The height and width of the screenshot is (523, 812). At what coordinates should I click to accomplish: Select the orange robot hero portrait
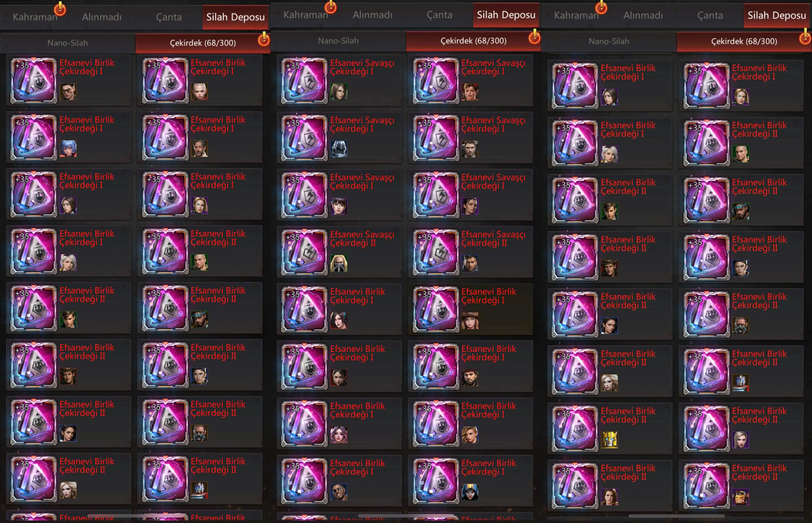(x=740, y=497)
